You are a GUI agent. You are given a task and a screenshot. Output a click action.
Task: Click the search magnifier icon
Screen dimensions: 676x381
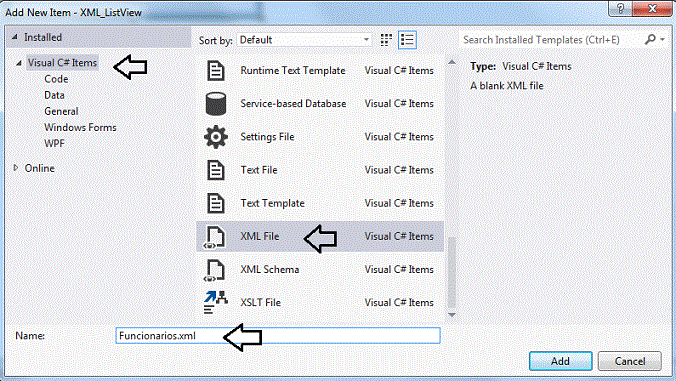[650, 40]
